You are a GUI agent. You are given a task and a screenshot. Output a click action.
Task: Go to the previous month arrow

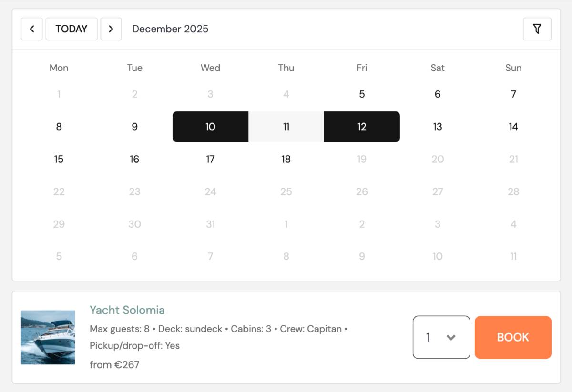click(32, 29)
